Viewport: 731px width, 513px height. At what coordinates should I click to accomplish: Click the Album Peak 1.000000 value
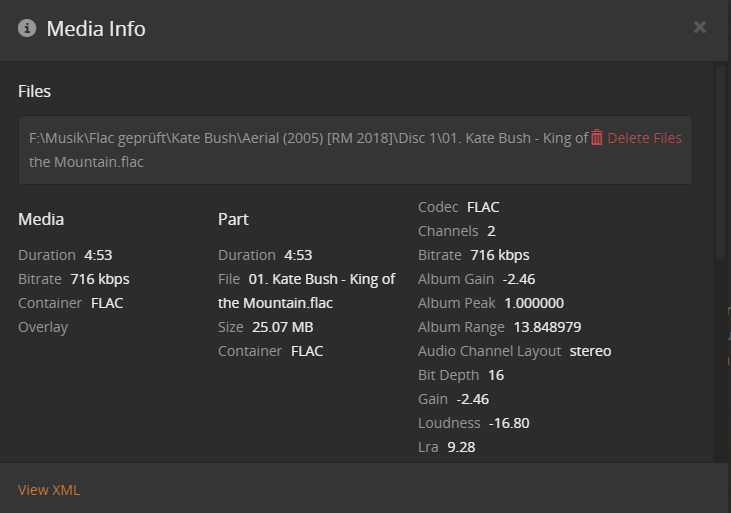(x=534, y=303)
